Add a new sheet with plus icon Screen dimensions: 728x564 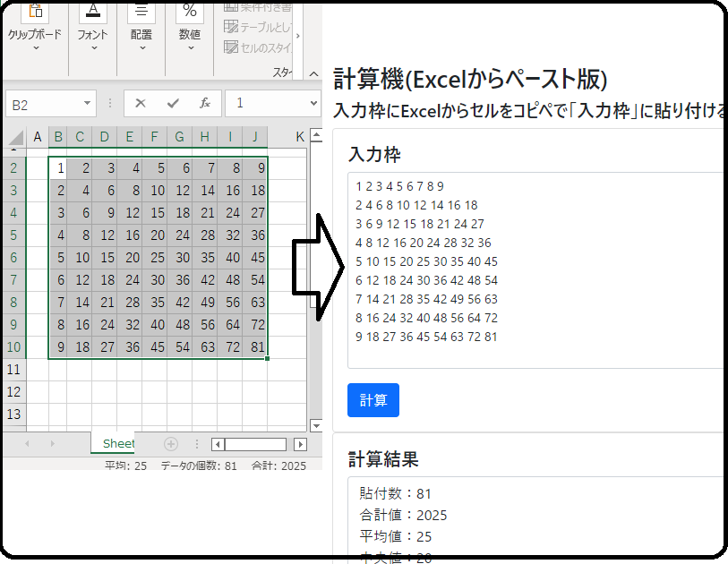(x=171, y=444)
